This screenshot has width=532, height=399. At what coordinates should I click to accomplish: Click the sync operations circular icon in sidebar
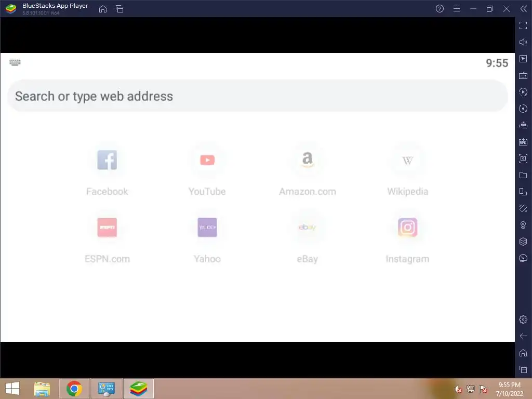click(x=523, y=109)
